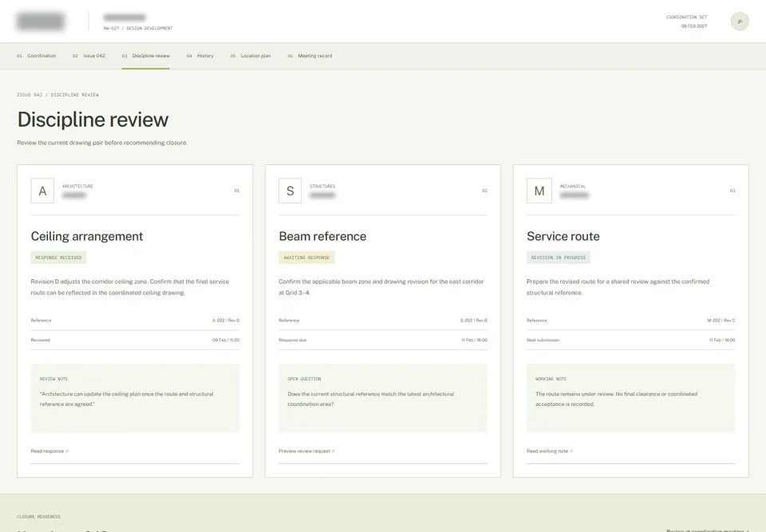Image resolution: width=766 pixels, height=532 pixels.
Task: Click the Service route card heading
Action: pos(563,236)
